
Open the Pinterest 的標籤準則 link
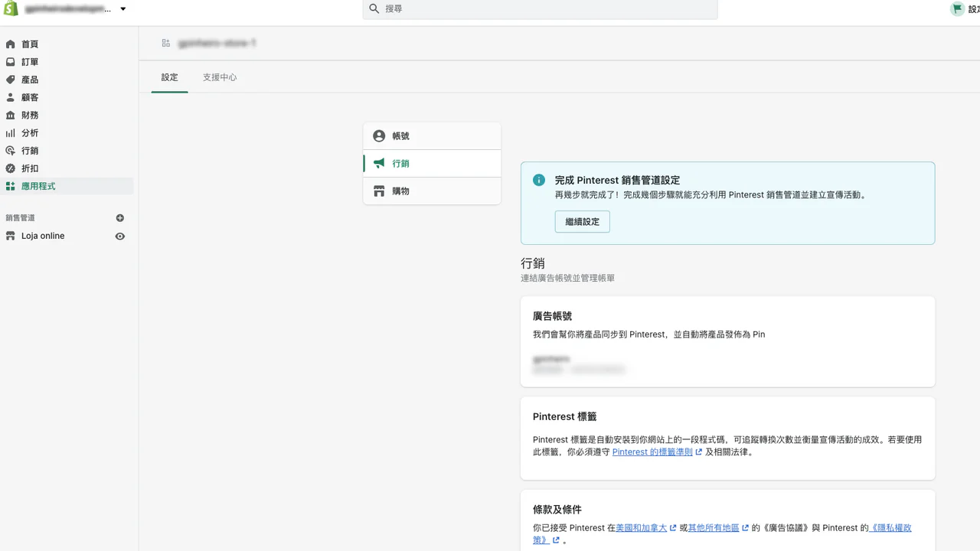tap(652, 452)
